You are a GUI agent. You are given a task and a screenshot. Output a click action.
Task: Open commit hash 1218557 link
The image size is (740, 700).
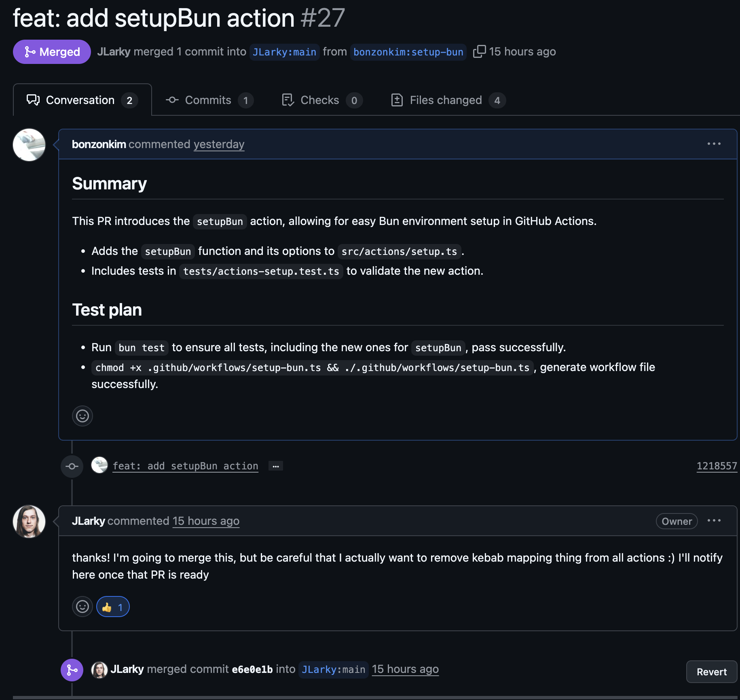(x=716, y=466)
